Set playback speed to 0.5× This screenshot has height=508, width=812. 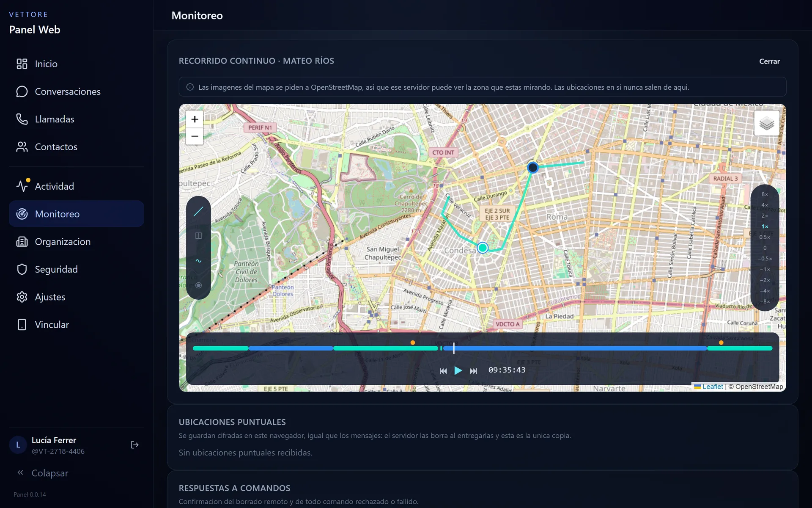click(765, 237)
